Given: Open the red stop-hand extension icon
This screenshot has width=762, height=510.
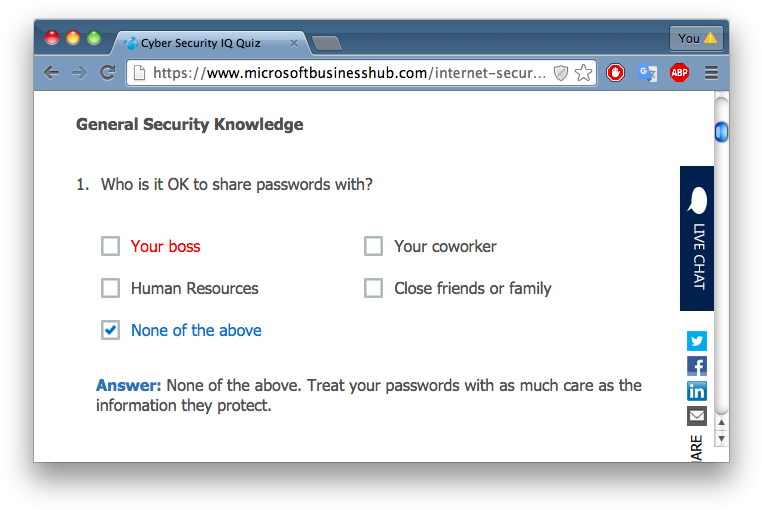Looking at the screenshot, I should [x=615, y=73].
